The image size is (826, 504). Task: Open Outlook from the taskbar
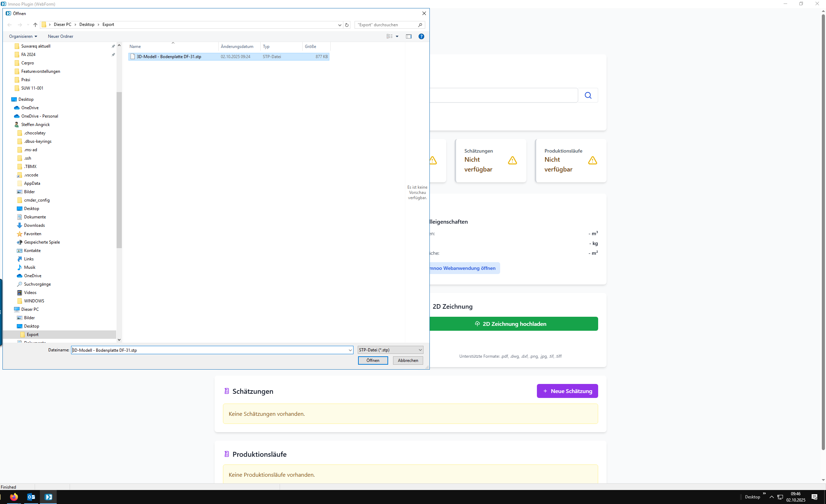tap(31, 497)
